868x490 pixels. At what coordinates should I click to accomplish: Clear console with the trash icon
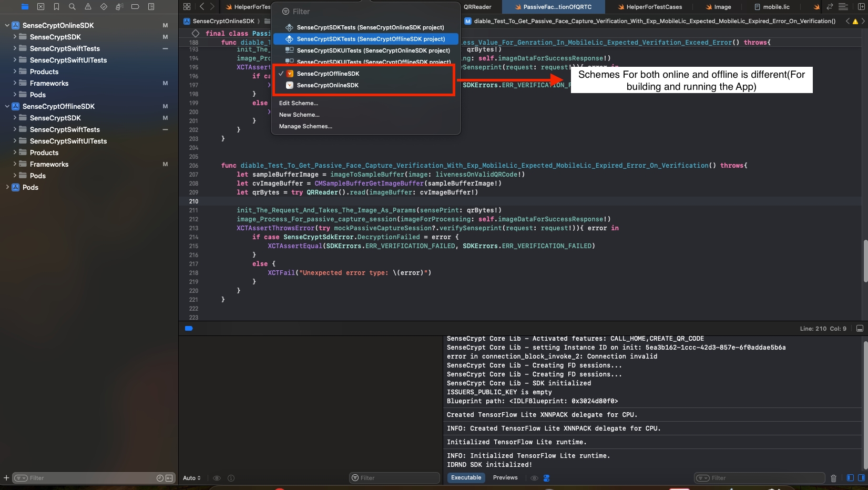833,478
